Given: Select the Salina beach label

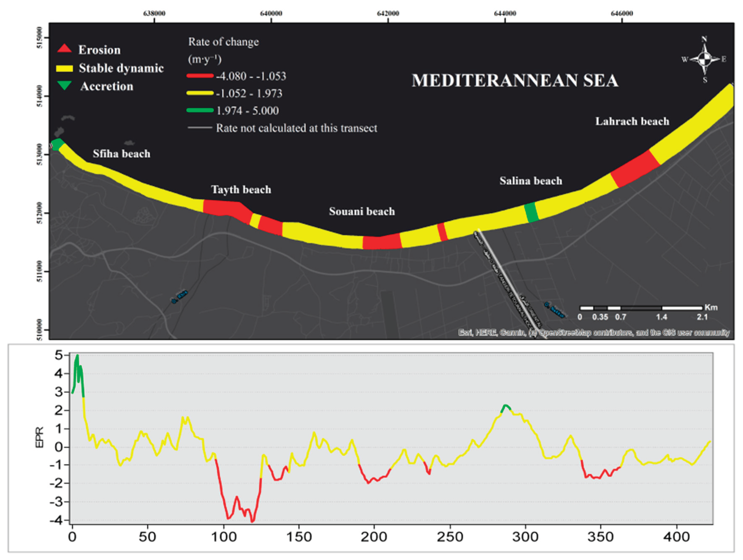Looking at the screenshot, I should click(x=531, y=181).
